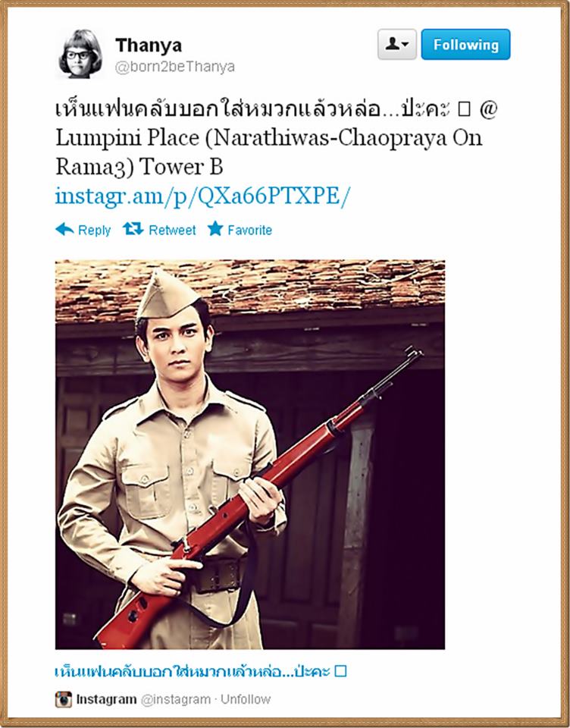
Task: Click the blue Thai caption below the photo
Action: [201, 671]
